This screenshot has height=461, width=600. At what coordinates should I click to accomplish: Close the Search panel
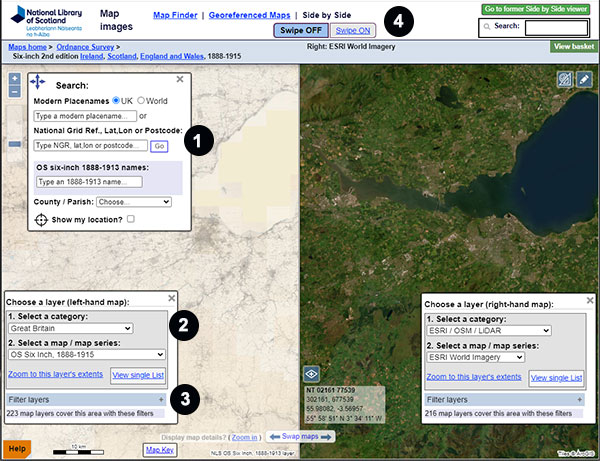[x=180, y=79]
